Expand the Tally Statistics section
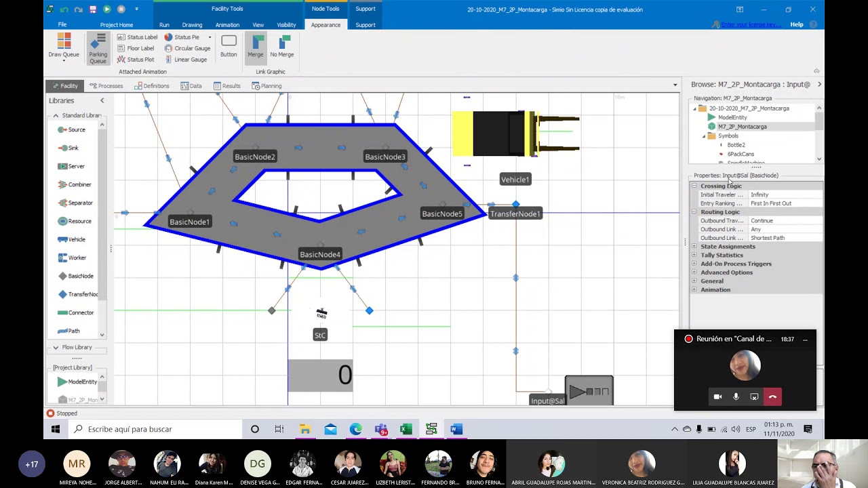This screenshot has height=488, width=868. [x=694, y=255]
